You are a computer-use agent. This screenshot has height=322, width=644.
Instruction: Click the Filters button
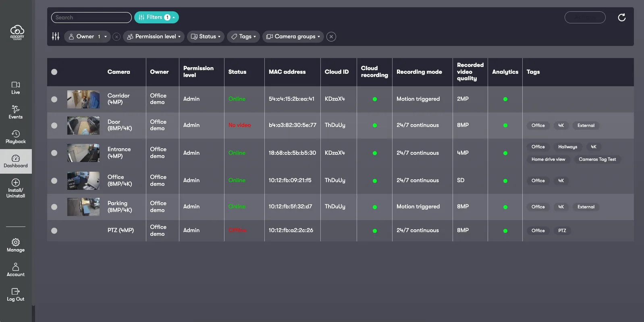(x=156, y=17)
